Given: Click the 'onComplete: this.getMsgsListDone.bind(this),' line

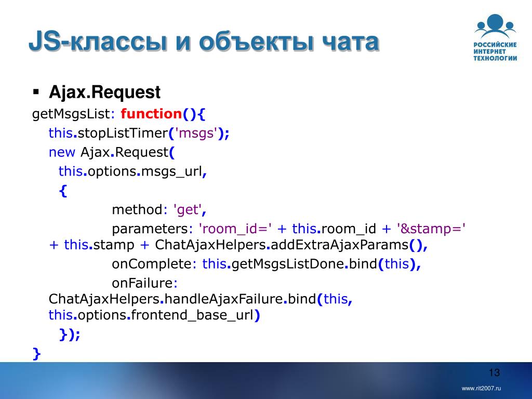Looking at the screenshot, I should pos(267,263).
